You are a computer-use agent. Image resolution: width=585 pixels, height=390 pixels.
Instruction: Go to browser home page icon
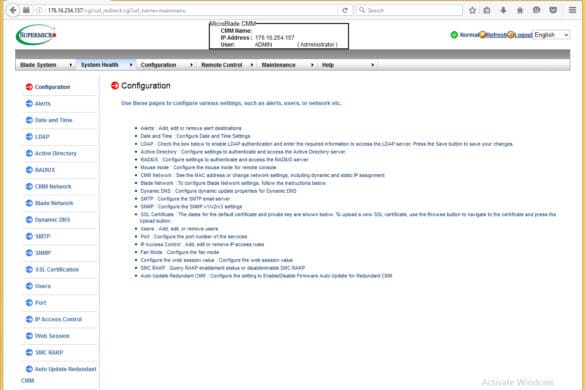(520, 10)
